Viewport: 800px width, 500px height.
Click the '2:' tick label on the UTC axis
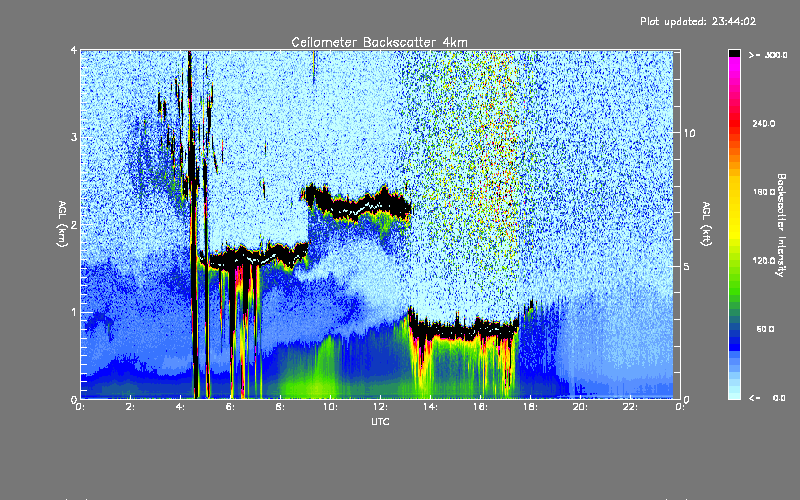point(130,407)
